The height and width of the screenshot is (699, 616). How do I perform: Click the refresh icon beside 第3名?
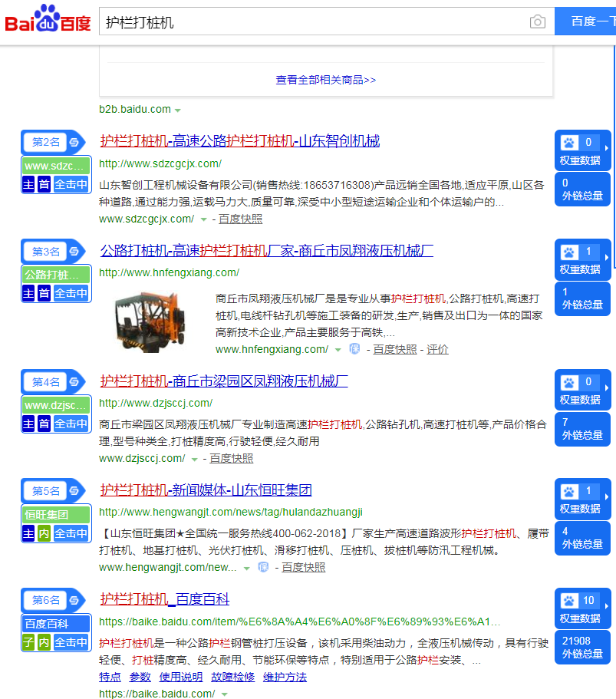pyautogui.click(x=74, y=252)
